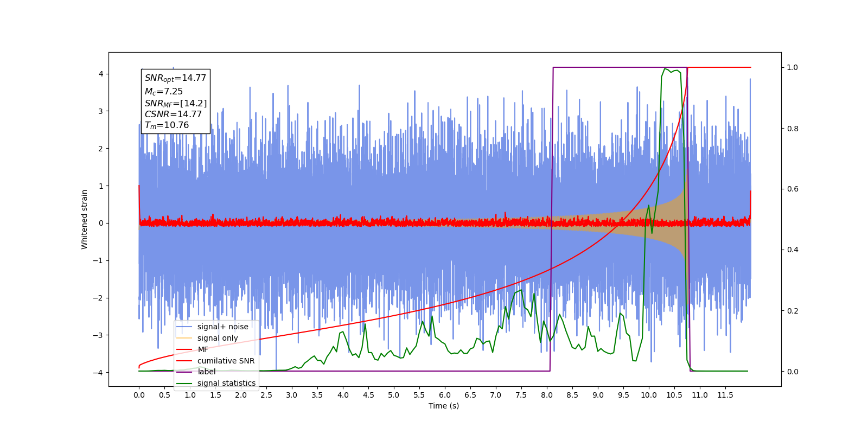Click the 8.0 tick on time axis
868x434 pixels.
click(x=547, y=395)
